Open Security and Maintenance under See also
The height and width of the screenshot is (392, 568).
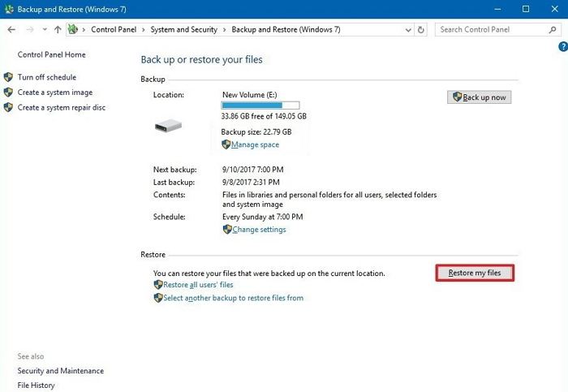(x=61, y=371)
